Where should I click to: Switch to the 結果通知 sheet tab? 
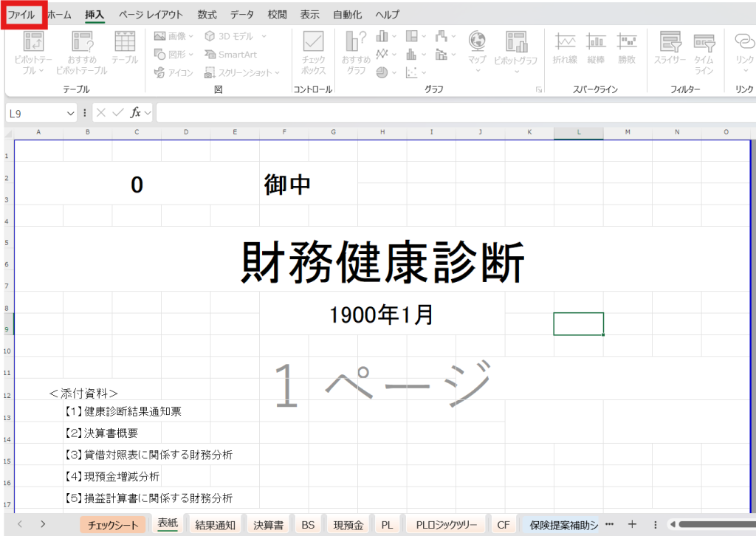[x=215, y=525]
